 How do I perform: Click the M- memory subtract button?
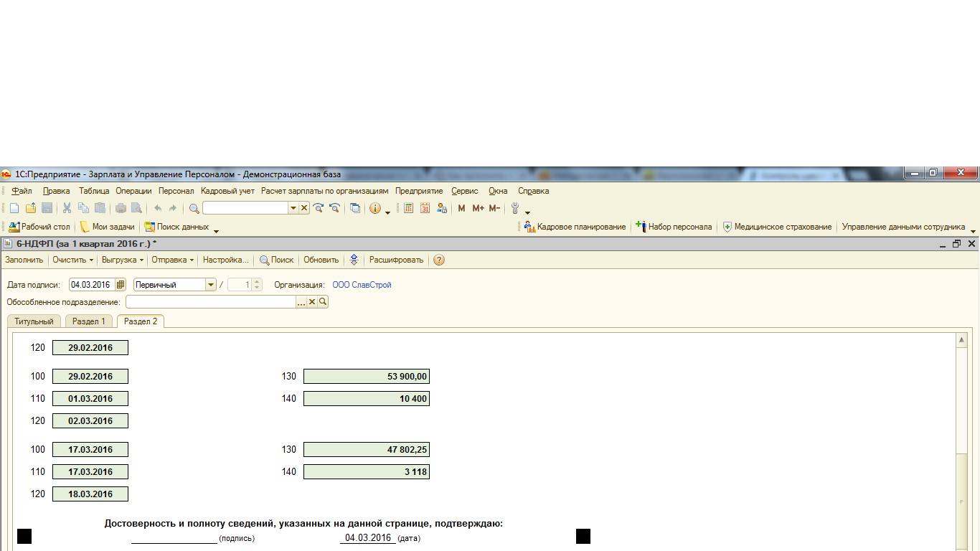click(x=494, y=208)
